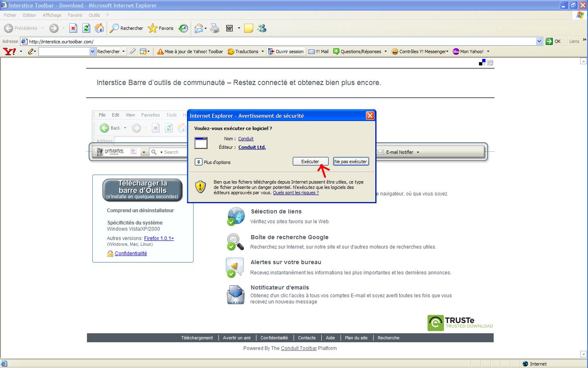Viewport: 588px width, 368px height.
Task: Open the Favoris star button
Action: [161, 28]
